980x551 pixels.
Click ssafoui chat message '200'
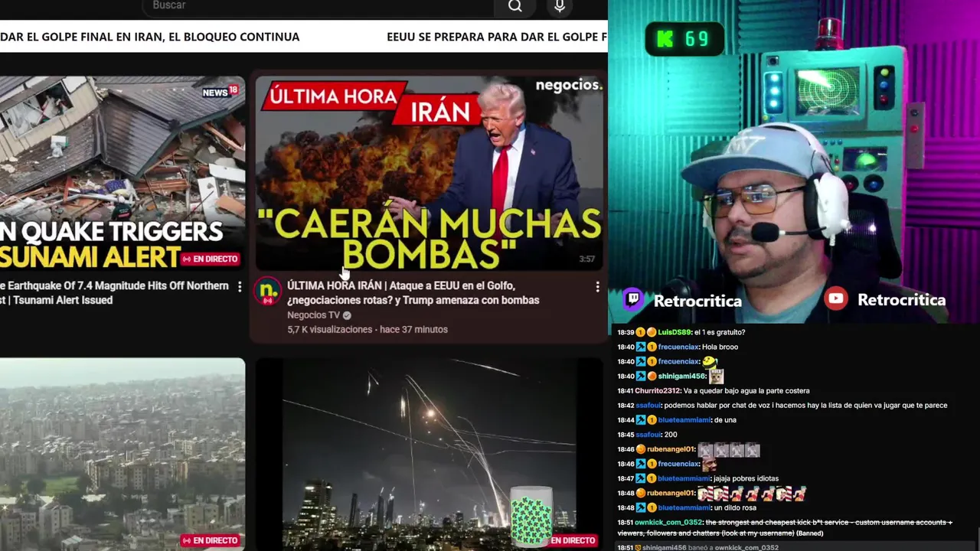pyautogui.click(x=671, y=435)
